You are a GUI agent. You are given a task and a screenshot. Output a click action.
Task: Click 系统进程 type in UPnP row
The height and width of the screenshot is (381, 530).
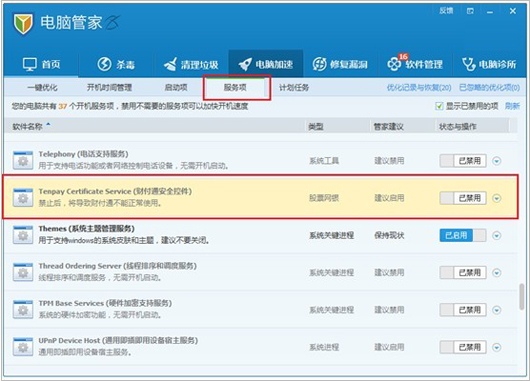click(x=324, y=347)
